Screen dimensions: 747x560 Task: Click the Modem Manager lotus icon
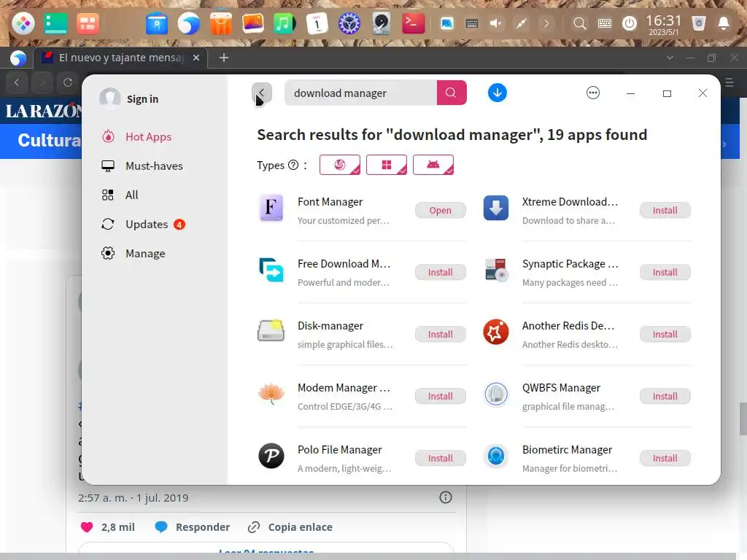(x=271, y=394)
